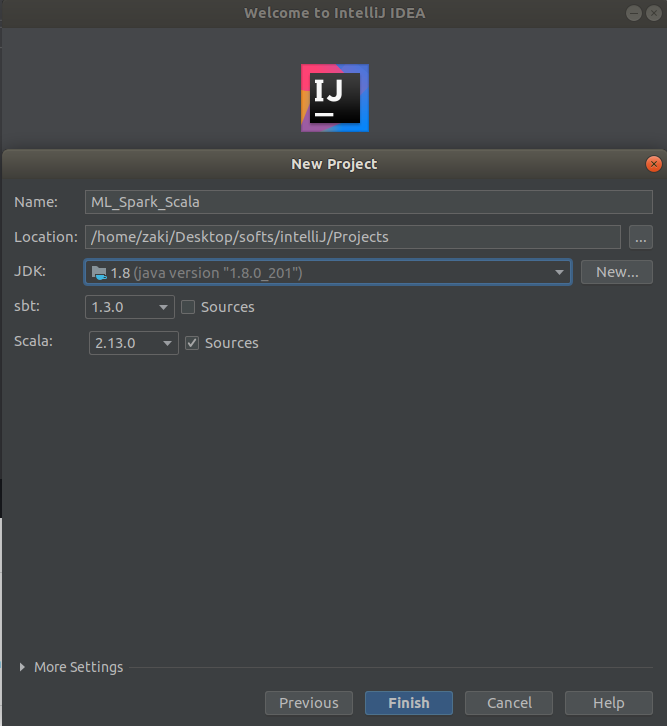Click the Help button

click(x=609, y=703)
